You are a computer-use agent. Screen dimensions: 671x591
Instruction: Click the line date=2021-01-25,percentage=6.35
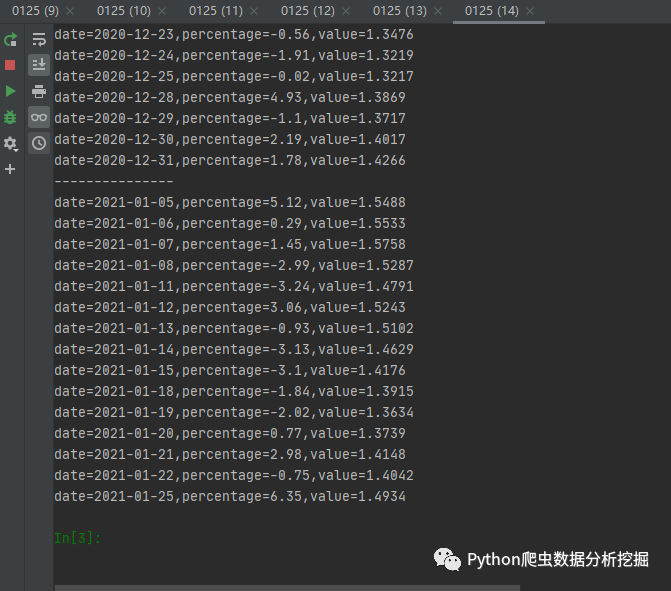(230, 496)
